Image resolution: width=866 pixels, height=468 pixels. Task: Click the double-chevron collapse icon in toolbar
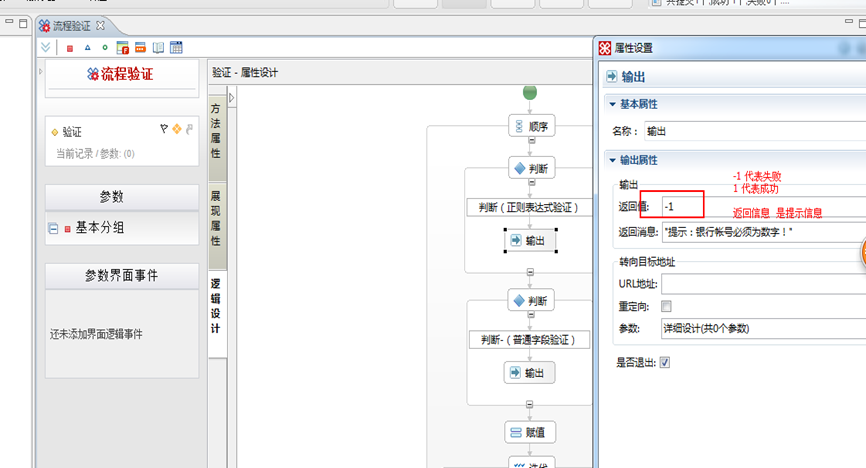pos(45,48)
